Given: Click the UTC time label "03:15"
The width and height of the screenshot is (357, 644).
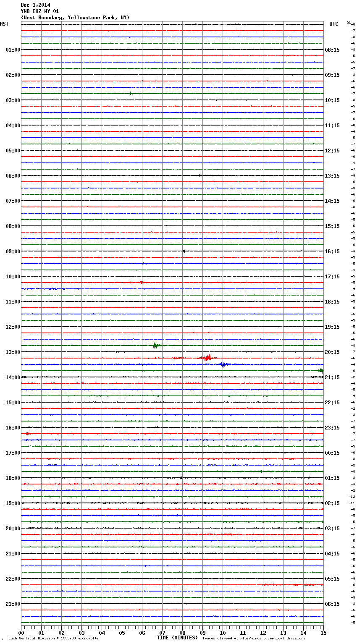Looking at the screenshot, I should [x=332, y=529].
